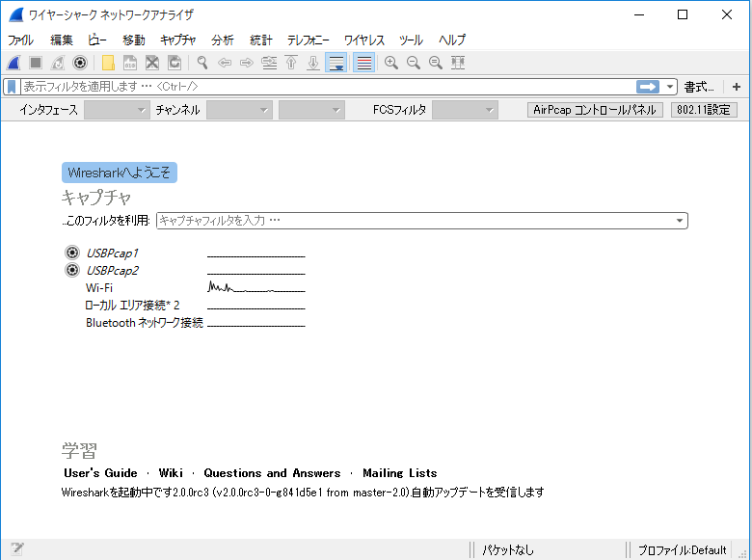Click the 802.11設定 button
This screenshot has height=560, width=752.
tap(704, 110)
